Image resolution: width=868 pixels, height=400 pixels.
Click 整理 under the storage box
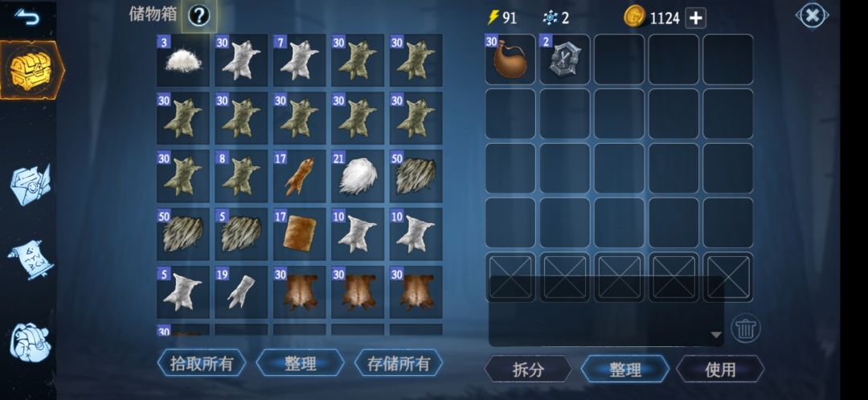[300, 363]
